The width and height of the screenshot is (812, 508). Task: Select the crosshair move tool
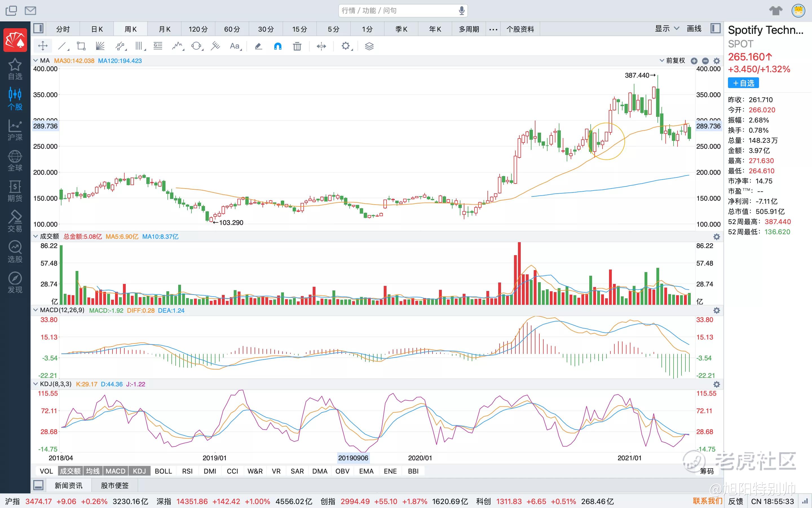(43, 46)
